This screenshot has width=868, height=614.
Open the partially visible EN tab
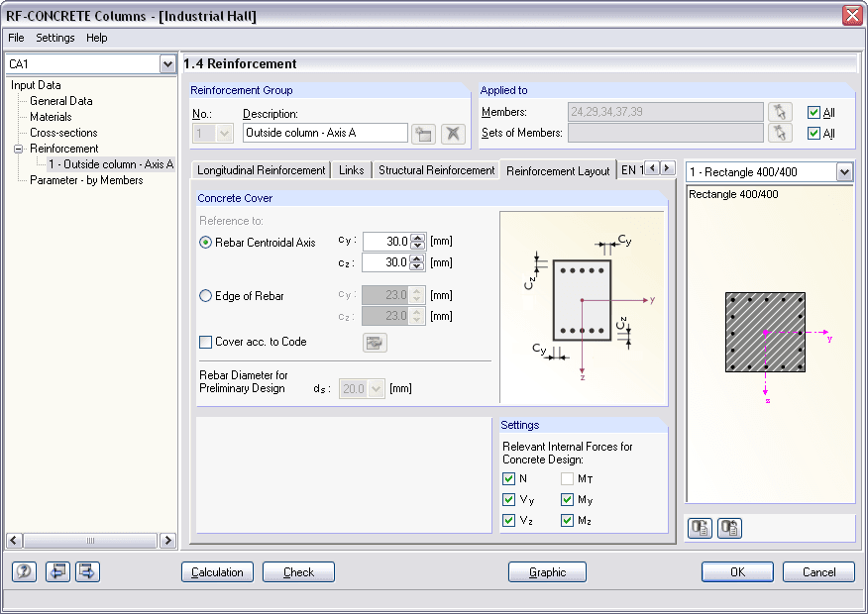[630, 170]
